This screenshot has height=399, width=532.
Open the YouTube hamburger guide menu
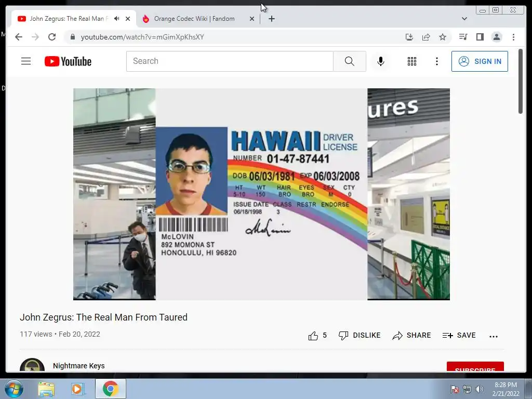tap(26, 61)
